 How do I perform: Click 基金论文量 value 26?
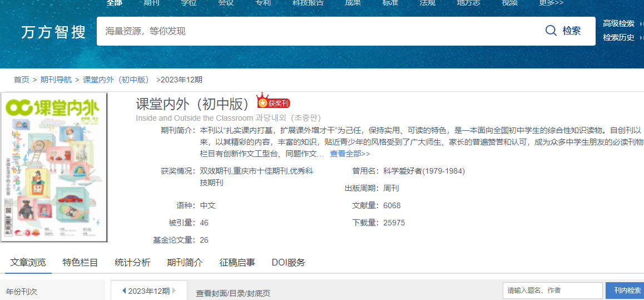[x=204, y=240]
